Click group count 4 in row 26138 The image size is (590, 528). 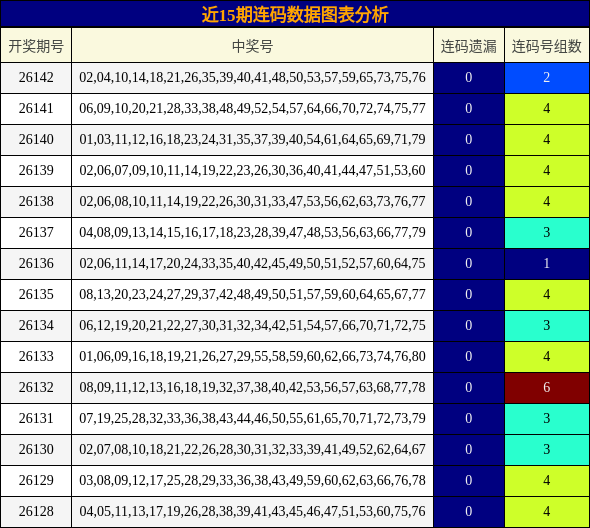[x=547, y=201]
